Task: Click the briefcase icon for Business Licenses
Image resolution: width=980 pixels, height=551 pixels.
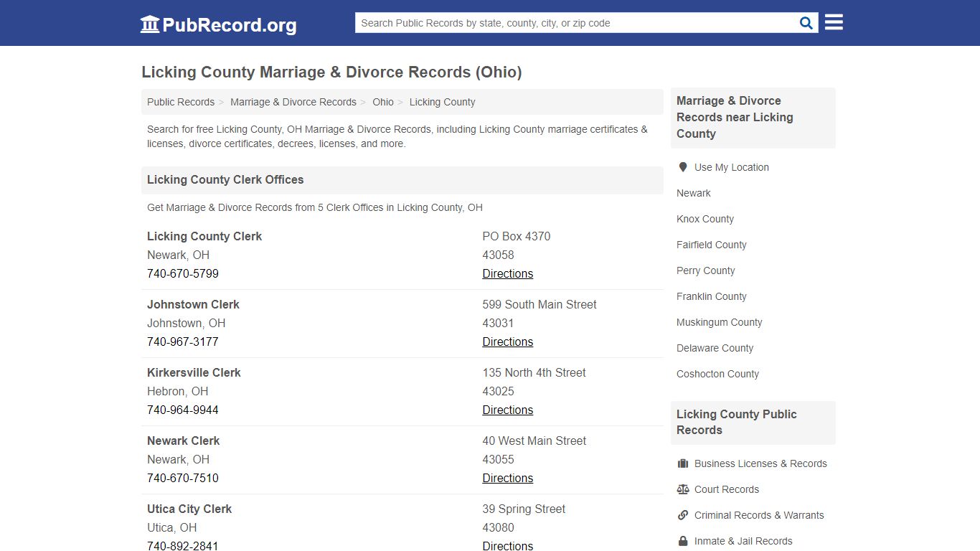Action: click(683, 463)
